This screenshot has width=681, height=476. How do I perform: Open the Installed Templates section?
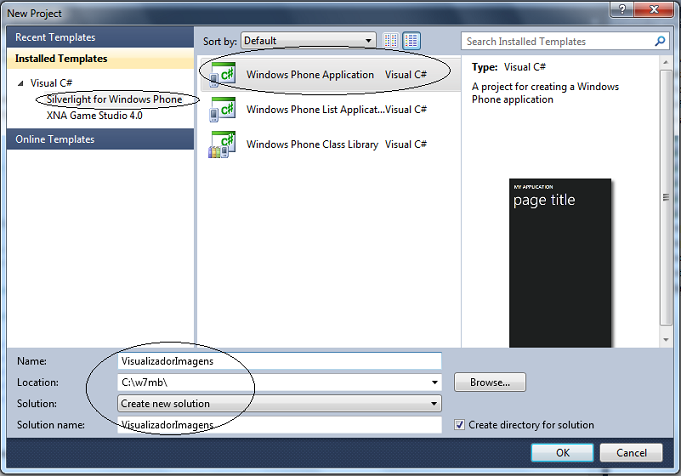tap(100, 59)
